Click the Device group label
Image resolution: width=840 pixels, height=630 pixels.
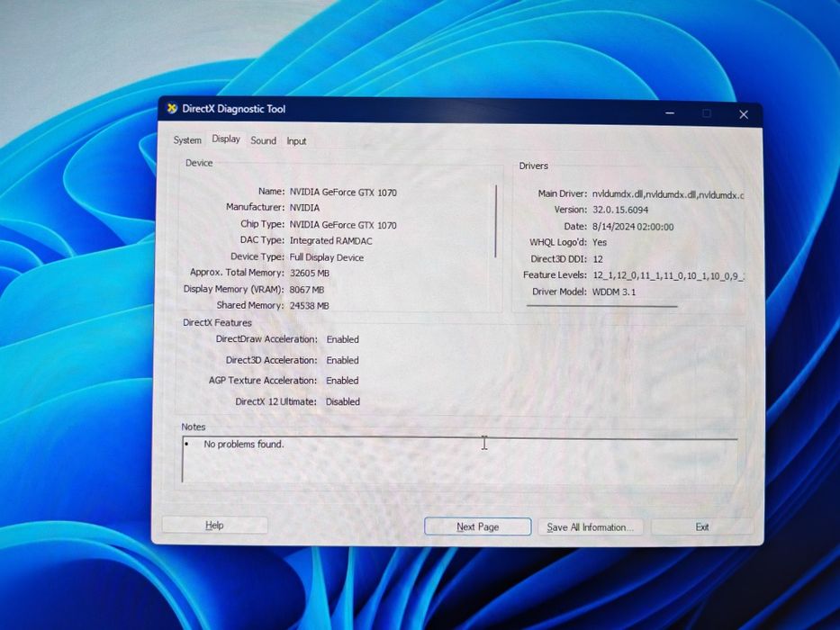click(x=199, y=163)
